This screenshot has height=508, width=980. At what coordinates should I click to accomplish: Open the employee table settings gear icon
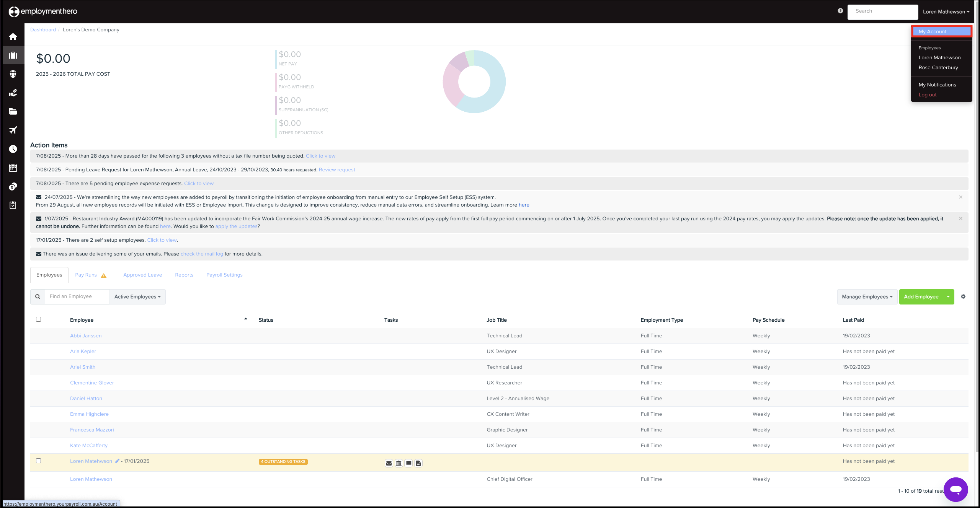(964, 296)
